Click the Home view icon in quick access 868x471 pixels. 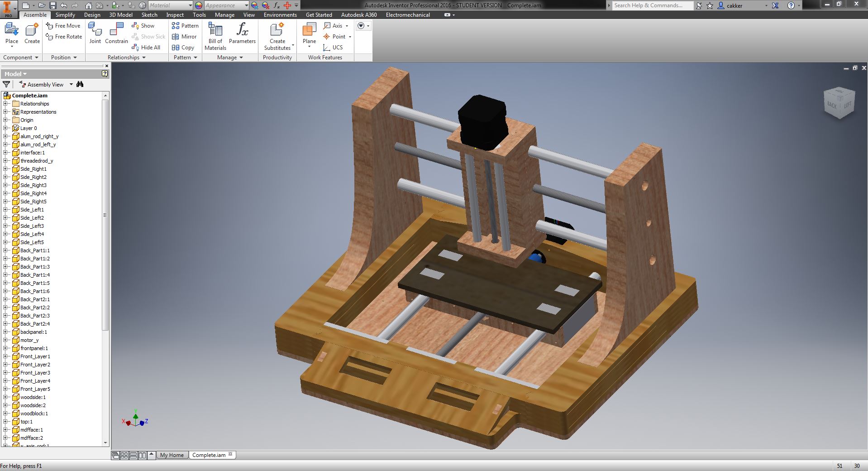[x=89, y=5]
